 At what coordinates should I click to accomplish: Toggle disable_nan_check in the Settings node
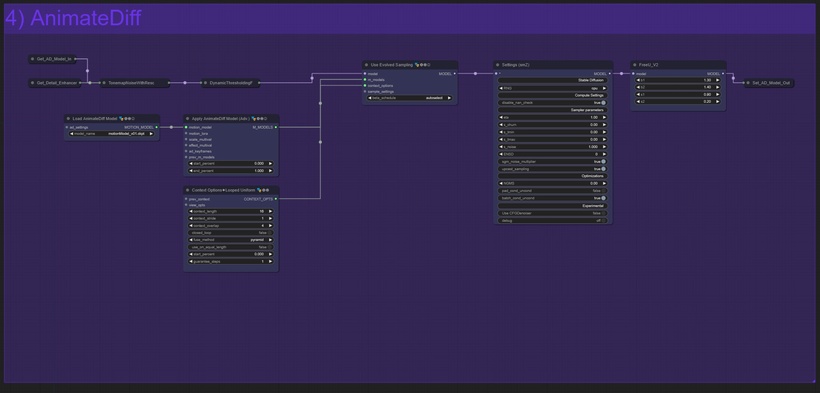pyautogui.click(x=552, y=103)
